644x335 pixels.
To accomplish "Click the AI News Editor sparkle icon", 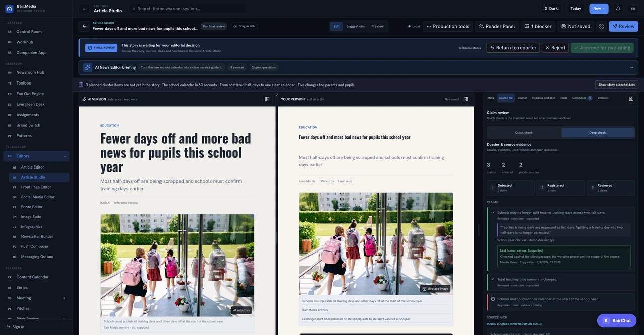I will pyautogui.click(x=88, y=67).
